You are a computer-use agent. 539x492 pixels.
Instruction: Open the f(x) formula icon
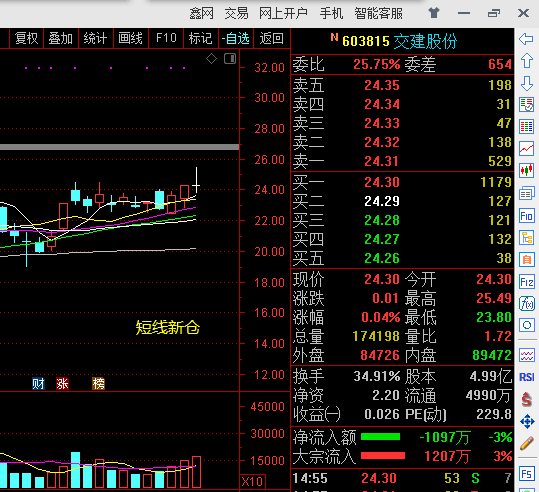[526, 304]
